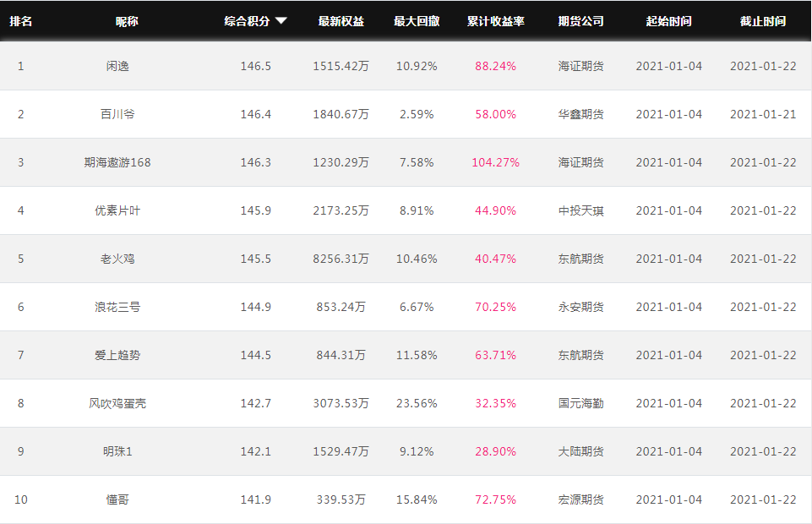
Task: Open nickname 百川爷
Action: (x=117, y=114)
